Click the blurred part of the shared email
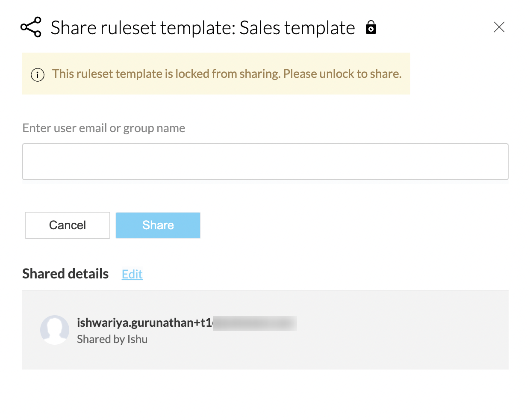This screenshot has height=420, width=530. pyautogui.click(x=255, y=323)
